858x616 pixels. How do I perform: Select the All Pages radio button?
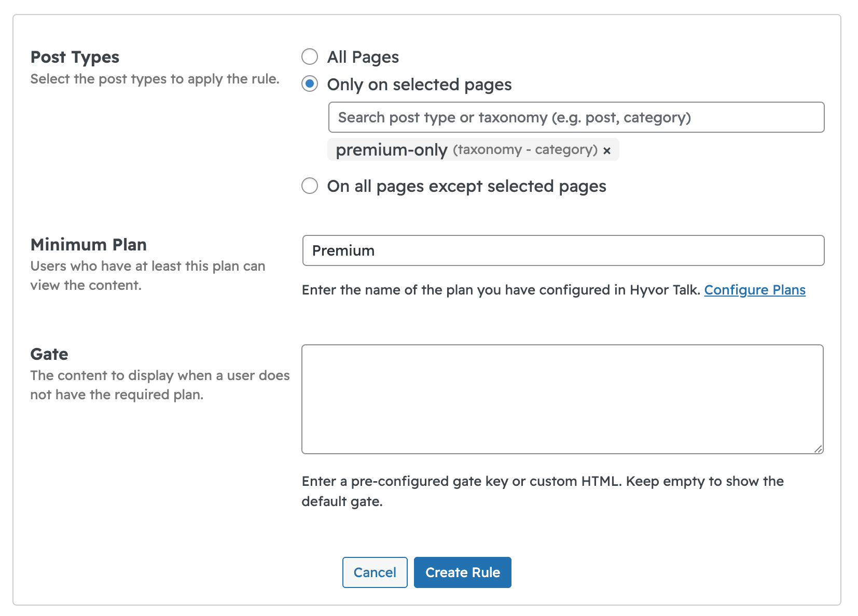310,57
